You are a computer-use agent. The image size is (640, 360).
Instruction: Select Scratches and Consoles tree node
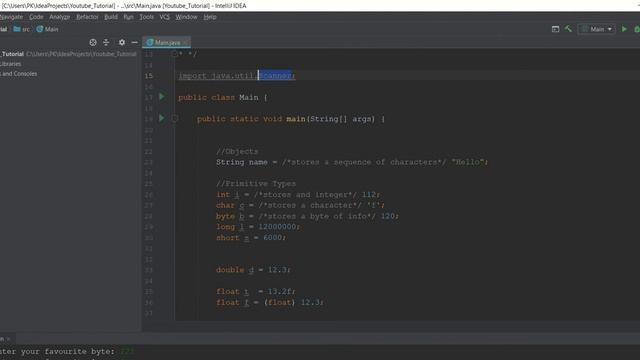(18, 74)
